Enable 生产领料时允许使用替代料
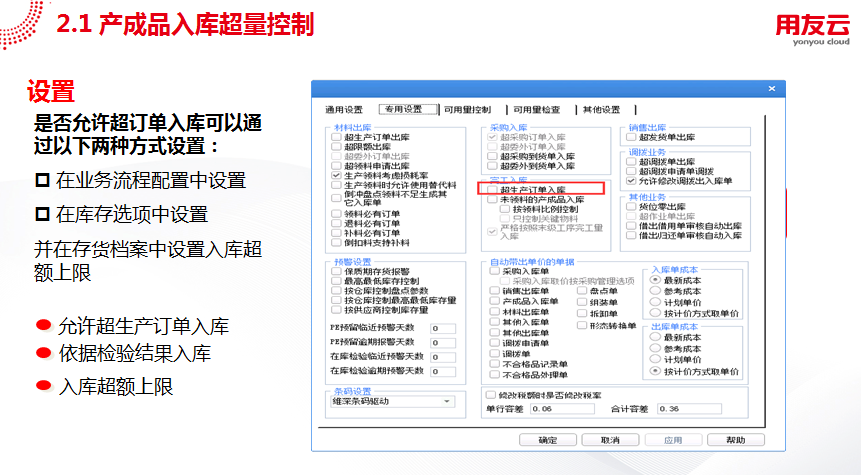Image resolution: width=861 pixels, height=475 pixels. 337,185
